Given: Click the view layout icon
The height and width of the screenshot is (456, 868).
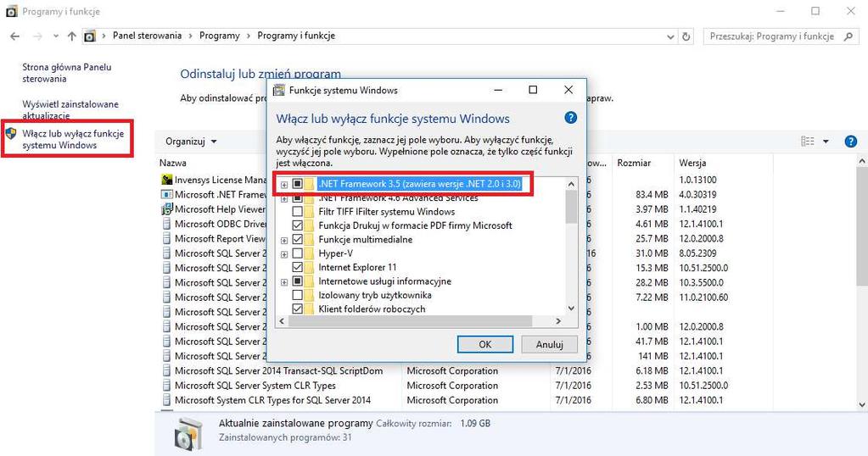Looking at the screenshot, I should coord(808,142).
